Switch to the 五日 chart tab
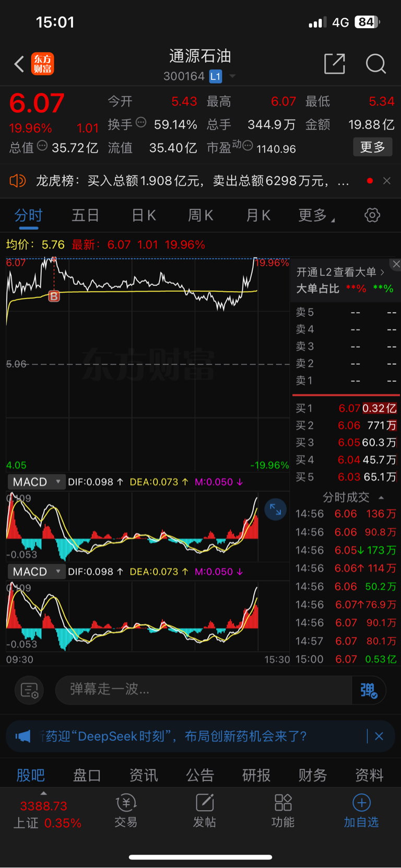Viewport: 401px width, 868px height. pyautogui.click(x=86, y=216)
